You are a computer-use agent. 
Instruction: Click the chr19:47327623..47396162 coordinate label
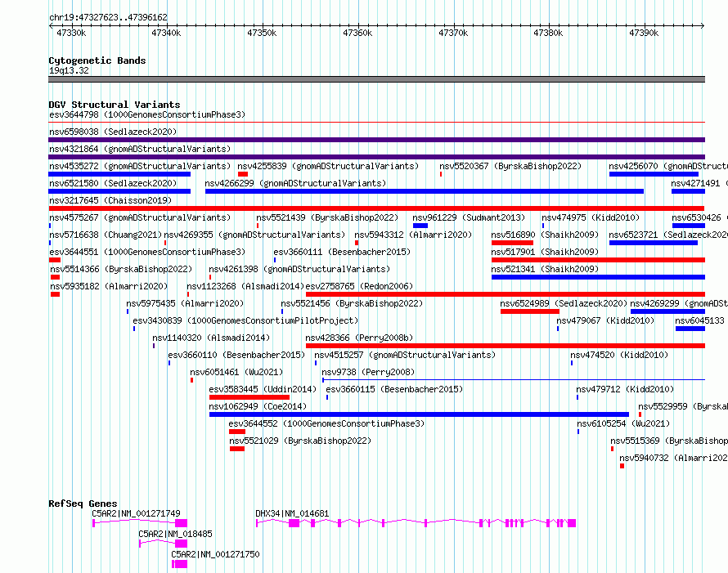(108, 17)
